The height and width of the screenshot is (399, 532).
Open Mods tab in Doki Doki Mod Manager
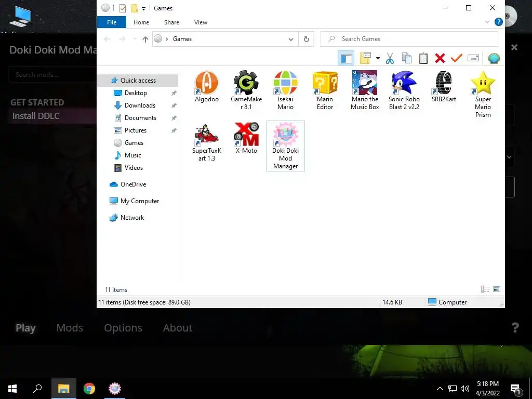(x=70, y=328)
